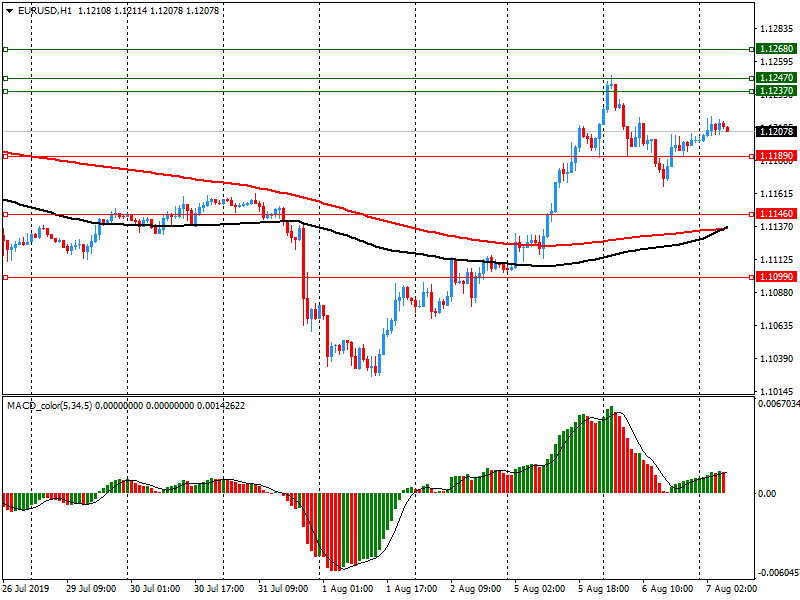Viewport: 800px width, 600px height.
Task: Click the left handle of the 1.12680 line
Action: tap(6, 49)
